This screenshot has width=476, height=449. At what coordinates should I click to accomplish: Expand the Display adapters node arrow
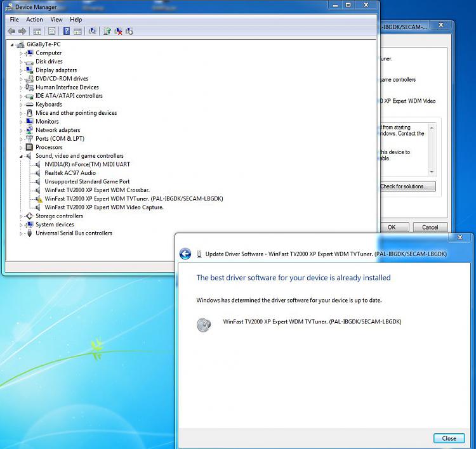(x=21, y=70)
